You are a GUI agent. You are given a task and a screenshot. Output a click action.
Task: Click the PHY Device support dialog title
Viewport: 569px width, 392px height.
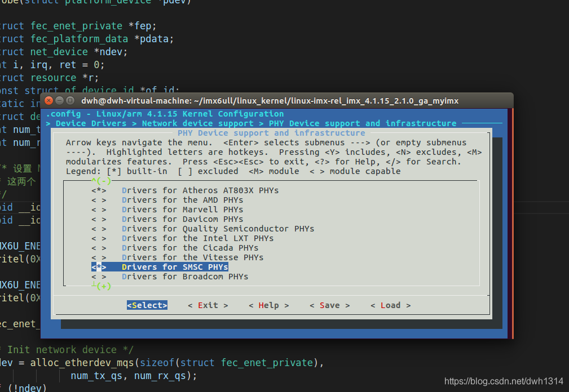point(271,133)
